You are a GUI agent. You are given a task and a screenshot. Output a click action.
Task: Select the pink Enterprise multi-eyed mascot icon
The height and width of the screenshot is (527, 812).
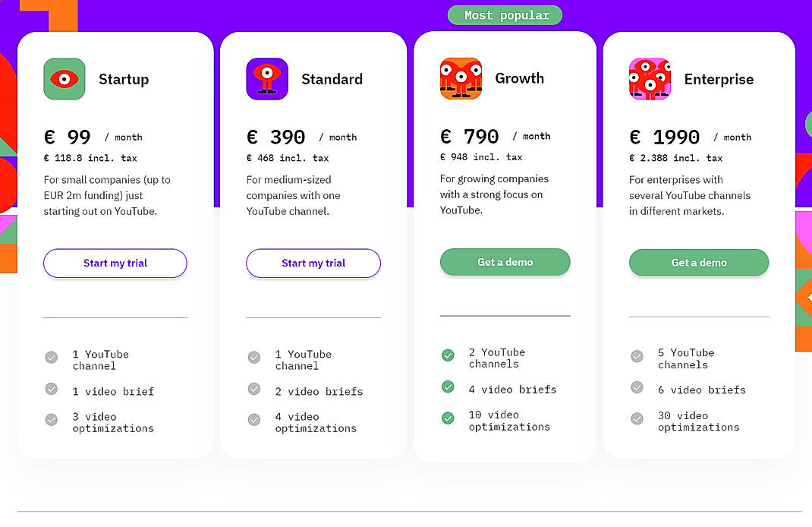(650, 78)
